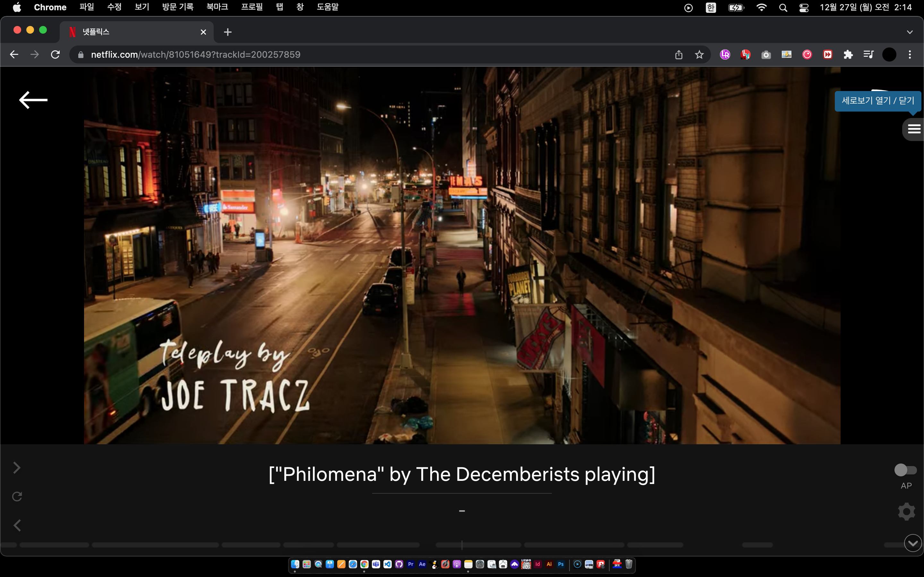Collapse the subtitle panel with the circled chevron
Screen dimensions: 924x577
pos(912,543)
